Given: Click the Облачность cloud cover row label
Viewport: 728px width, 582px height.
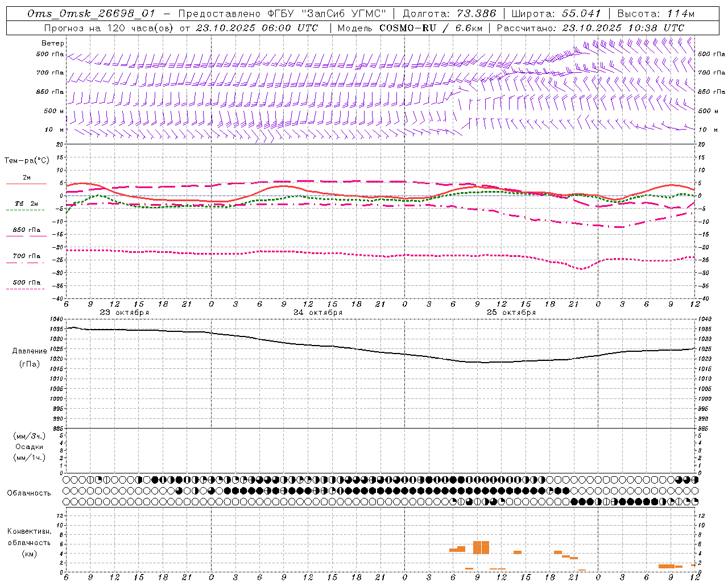Looking at the screenshot, I should point(29,493).
